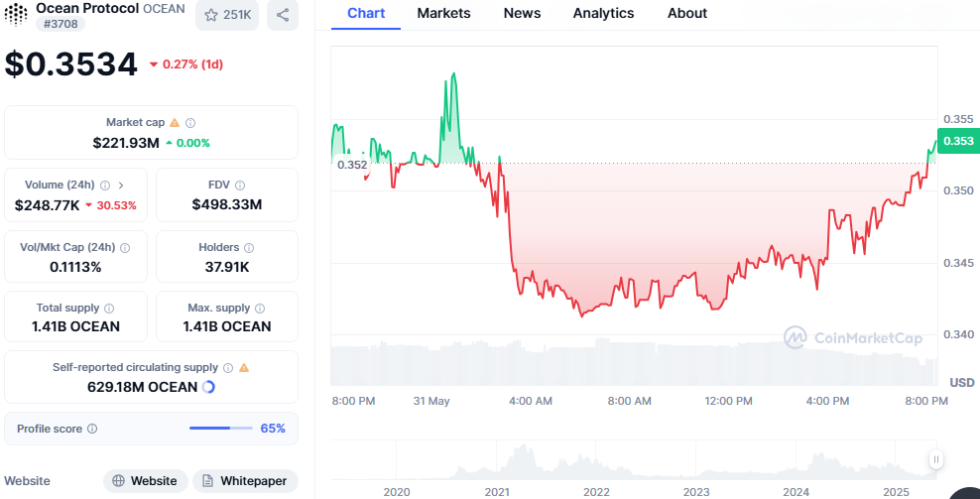
Task: Open the Whitepaper button
Action: click(245, 481)
